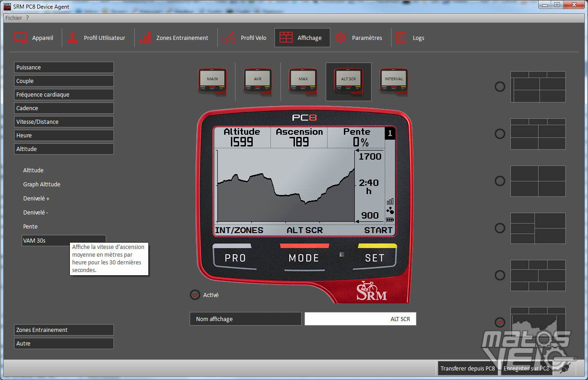This screenshot has height=380, width=588.
Task: Click the Pente 0% display field
Action: [357, 137]
